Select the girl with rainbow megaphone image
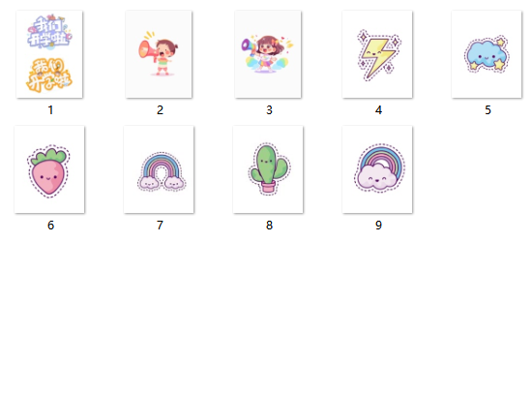The image size is (532, 393). pos(268,54)
